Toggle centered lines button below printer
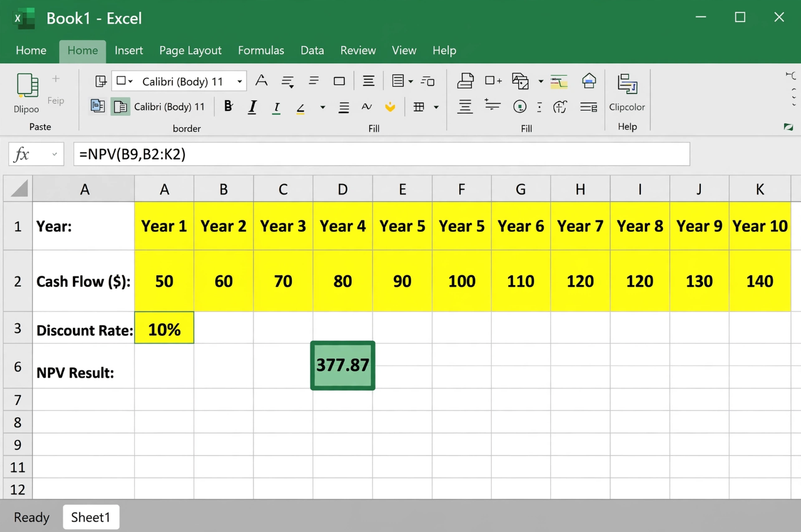Image resolution: width=801 pixels, height=532 pixels. (x=465, y=106)
